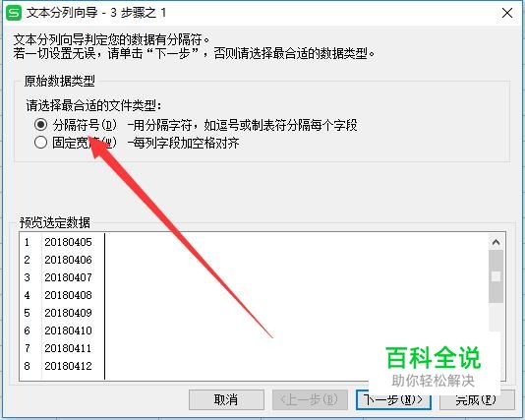This screenshot has width=525, height=420.
Task: Click the preview vertical scrollbar thumb
Action: (x=496, y=276)
